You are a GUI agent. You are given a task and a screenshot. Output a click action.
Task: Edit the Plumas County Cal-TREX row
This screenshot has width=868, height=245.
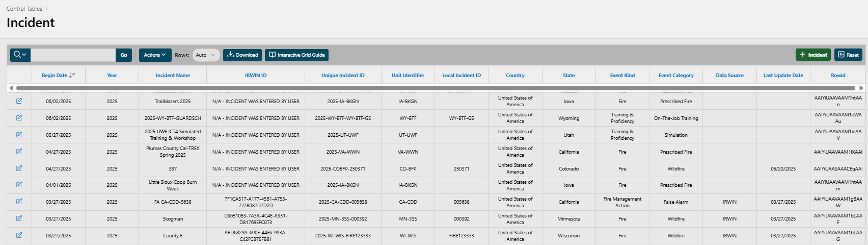click(19, 152)
